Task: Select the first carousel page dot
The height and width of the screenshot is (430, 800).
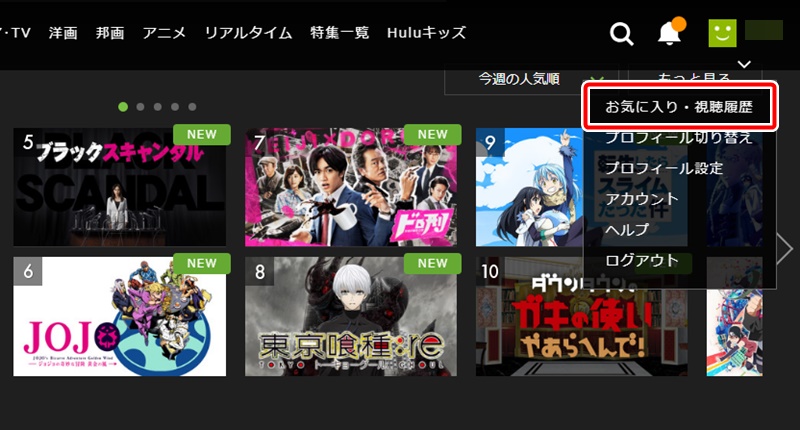Action: [123, 107]
